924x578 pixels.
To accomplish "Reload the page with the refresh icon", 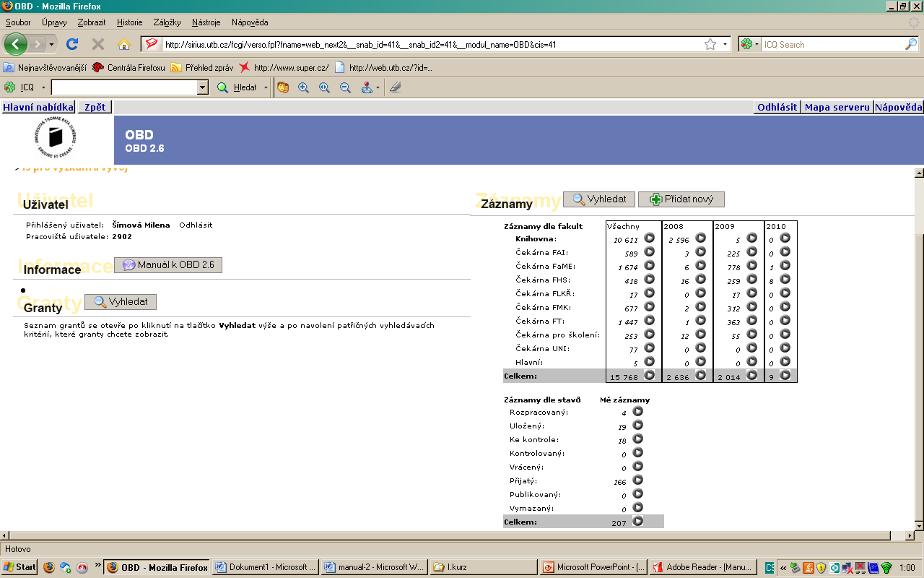I will tap(72, 44).
